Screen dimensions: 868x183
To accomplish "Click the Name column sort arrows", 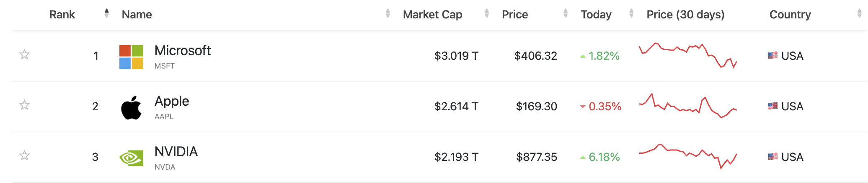I will 387,14.
